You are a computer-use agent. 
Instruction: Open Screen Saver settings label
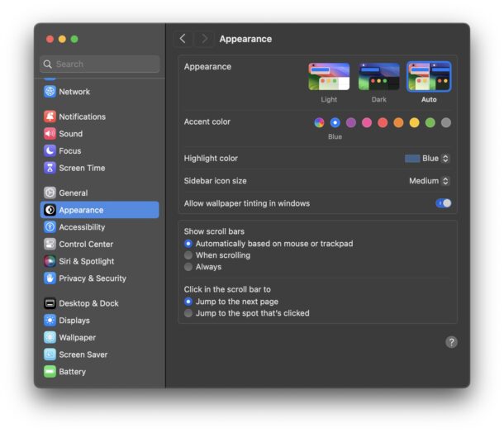coord(83,354)
